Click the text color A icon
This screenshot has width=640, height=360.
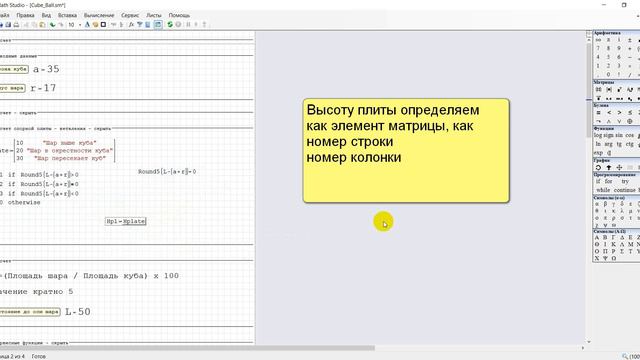87,24
